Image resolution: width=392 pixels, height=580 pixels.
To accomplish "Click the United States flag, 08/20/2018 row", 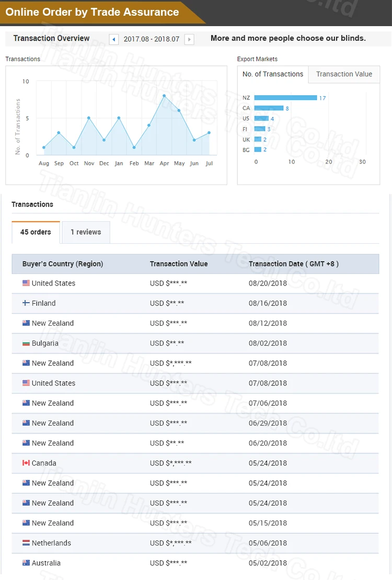I will point(26,283).
